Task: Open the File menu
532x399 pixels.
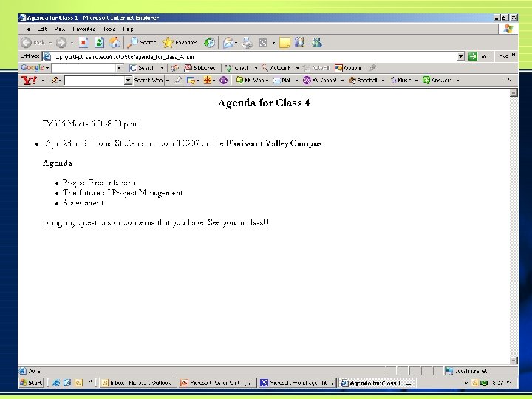Action: pyautogui.click(x=28, y=29)
